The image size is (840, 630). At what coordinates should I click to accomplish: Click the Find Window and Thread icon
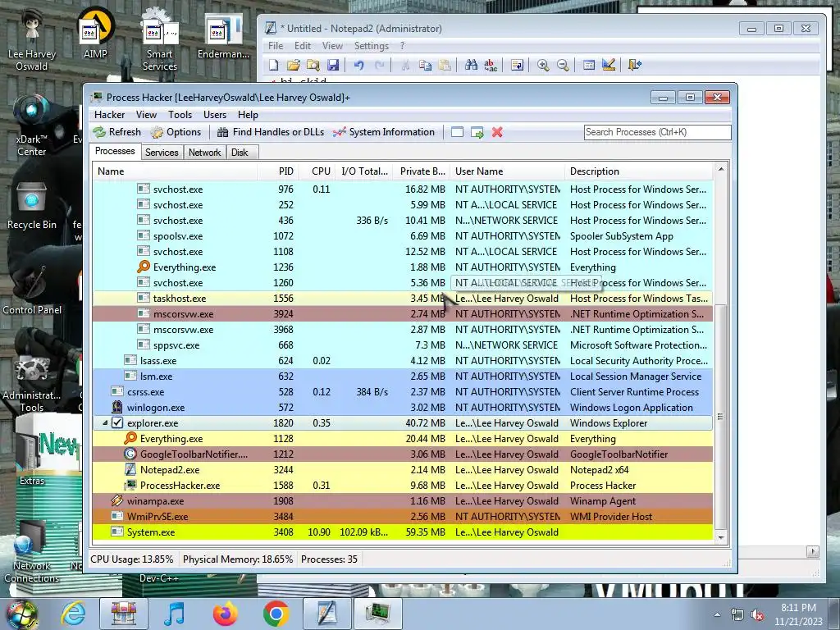coord(477,132)
